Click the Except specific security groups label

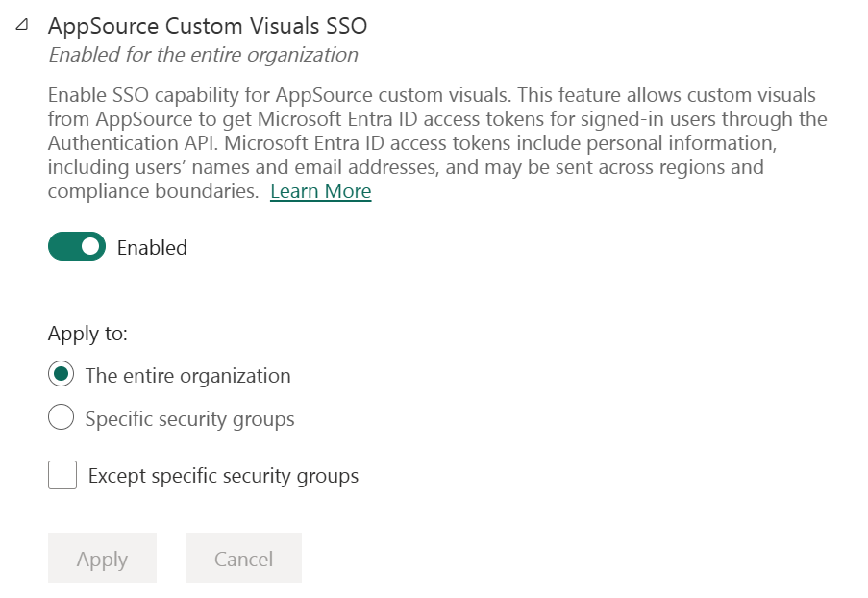[x=223, y=476]
